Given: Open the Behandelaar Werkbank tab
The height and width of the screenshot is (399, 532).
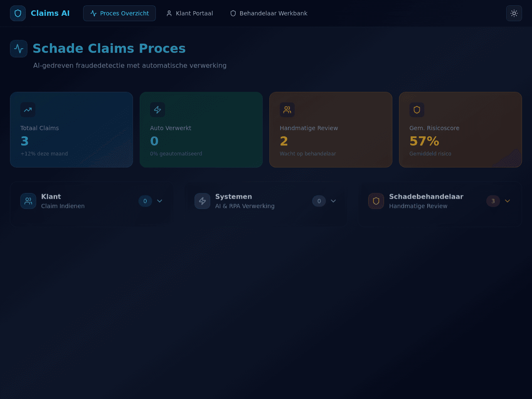Looking at the screenshot, I should pos(269,13).
